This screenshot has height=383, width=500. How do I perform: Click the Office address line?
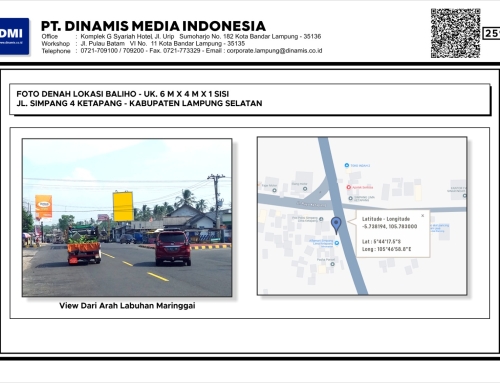[x=181, y=36]
